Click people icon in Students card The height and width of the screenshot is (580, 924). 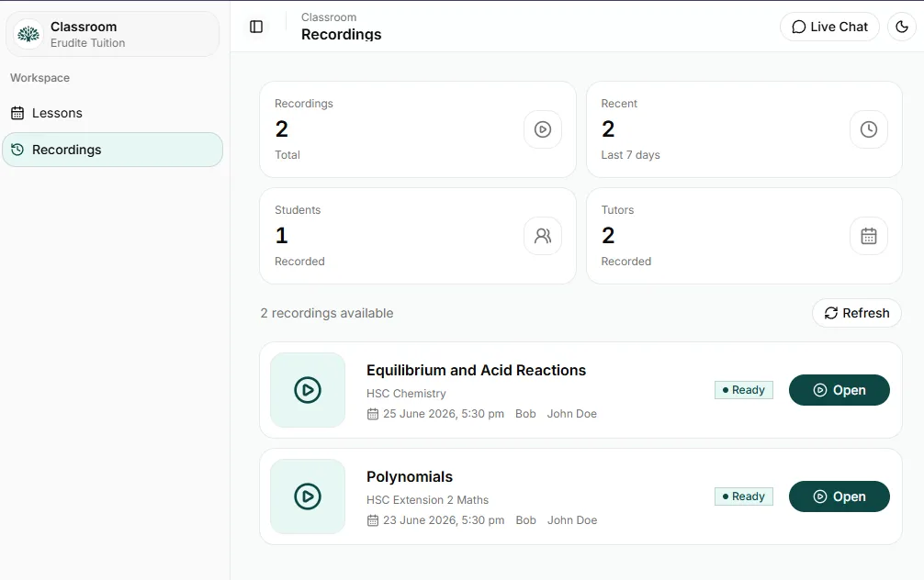point(543,236)
